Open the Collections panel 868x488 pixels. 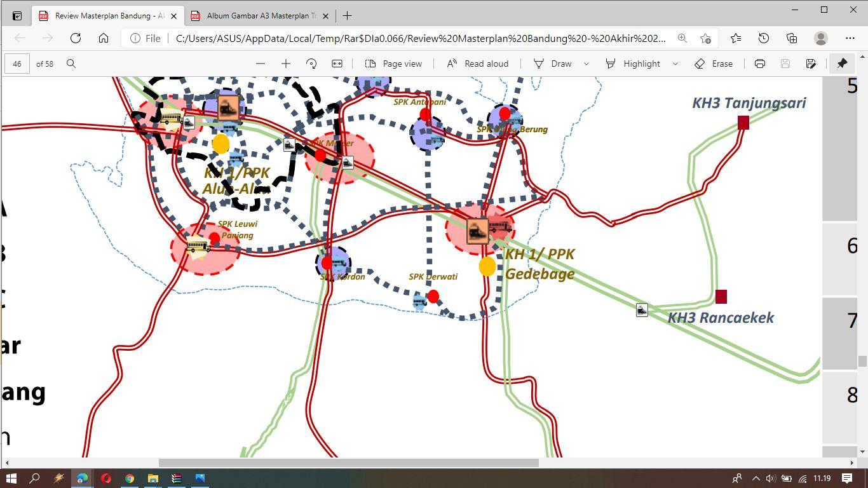tap(792, 38)
